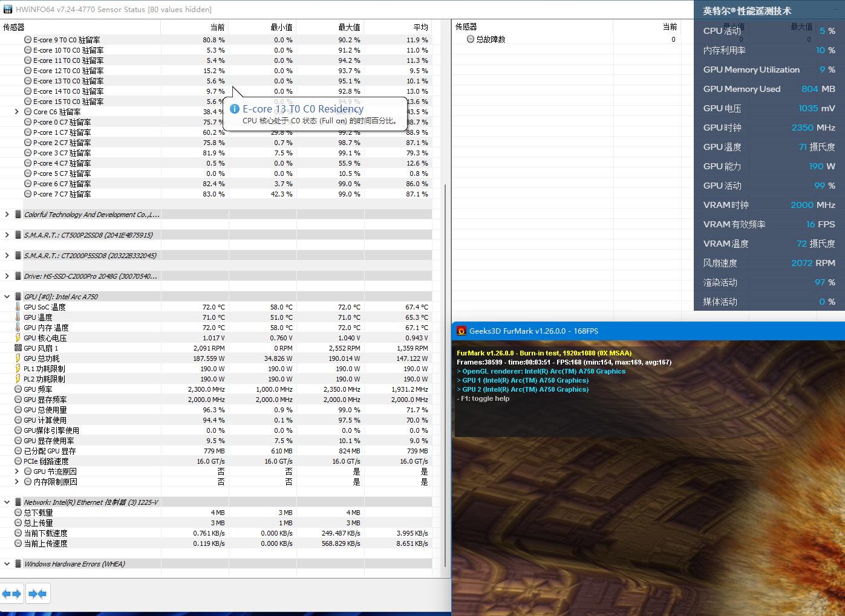The width and height of the screenshot is (845, 616).
Task: Click the GPU 总功耗 lightning icon
Action: 18,358
